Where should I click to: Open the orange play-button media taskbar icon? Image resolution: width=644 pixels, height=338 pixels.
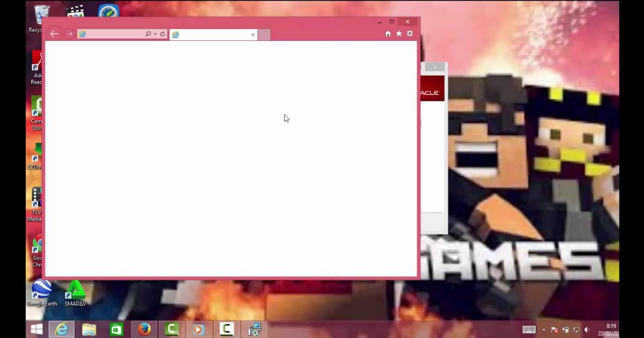tap(199, 329)
